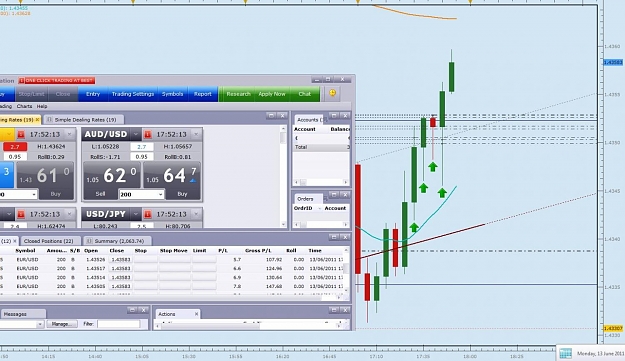Click the green Apply Now button
This screenshot has height=361, width=625.
[x=272, y=94]
